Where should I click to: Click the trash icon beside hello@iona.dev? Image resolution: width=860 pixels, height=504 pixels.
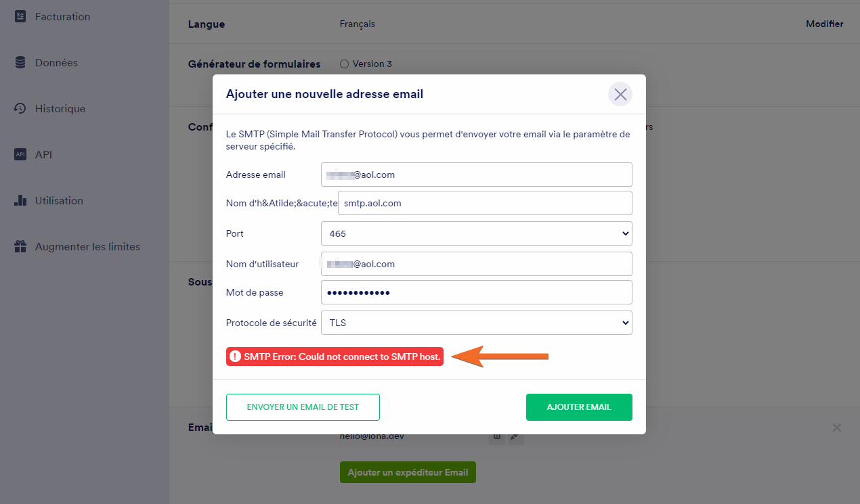coord(497,437)
